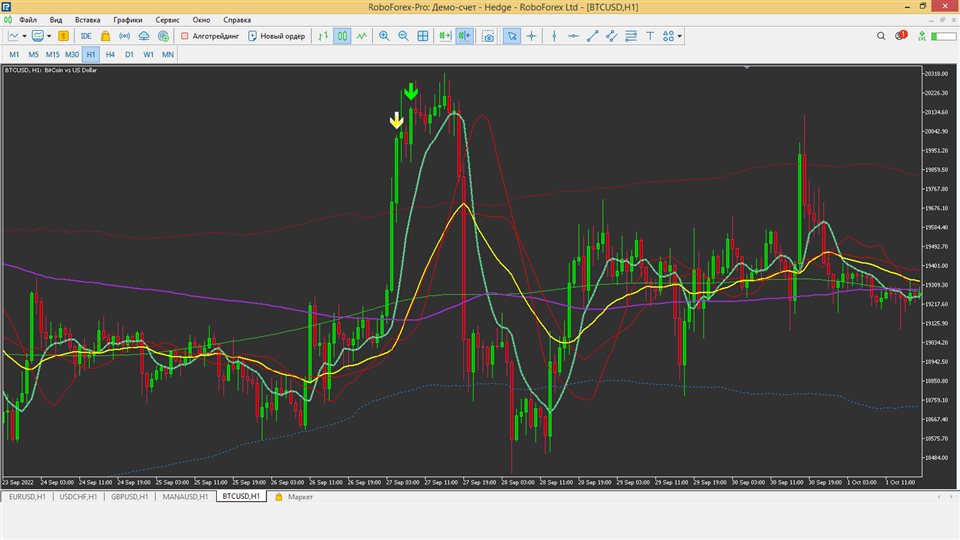This screenshot has width=960, height=540.
Task: Open the shapes objects icon
Action: 669,36
